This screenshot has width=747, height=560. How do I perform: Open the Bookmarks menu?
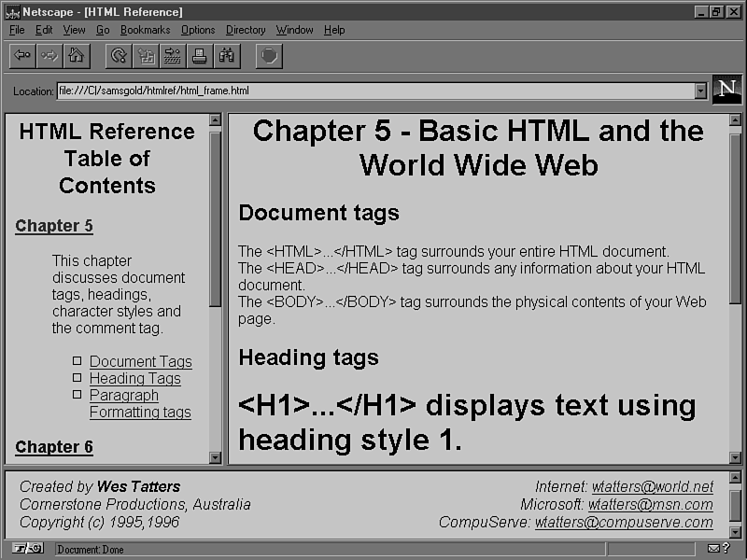click(x=145, y=30)
